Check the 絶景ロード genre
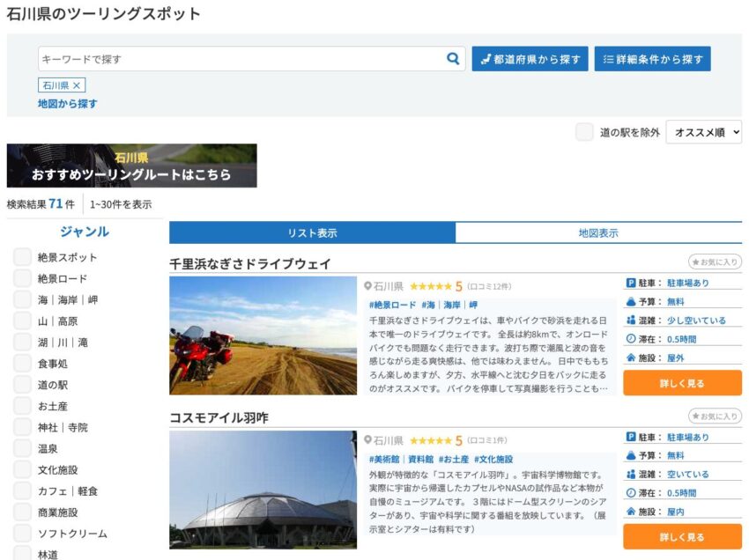The image size is (749, 560). [x=22, y=278]
